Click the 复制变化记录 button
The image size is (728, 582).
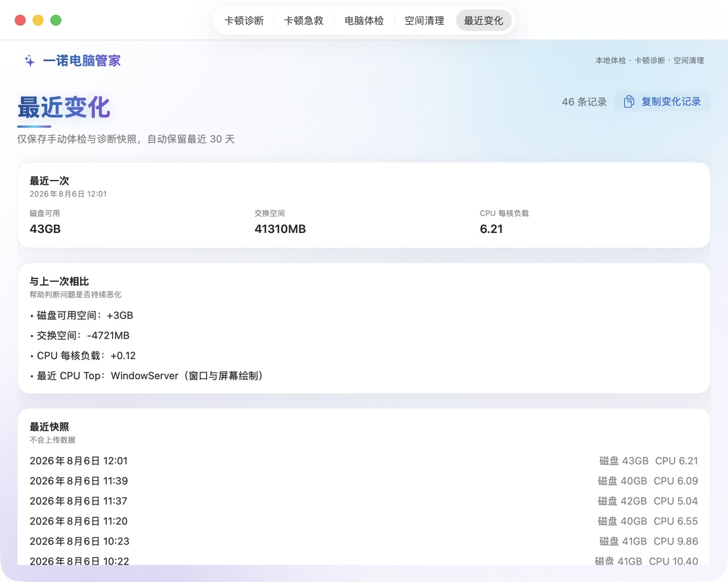point(662,102)
